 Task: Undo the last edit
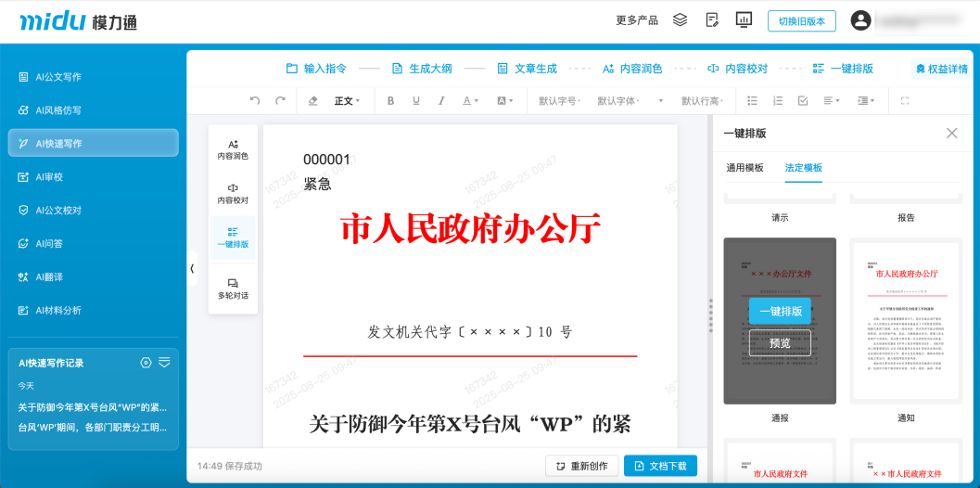(254, 101)
